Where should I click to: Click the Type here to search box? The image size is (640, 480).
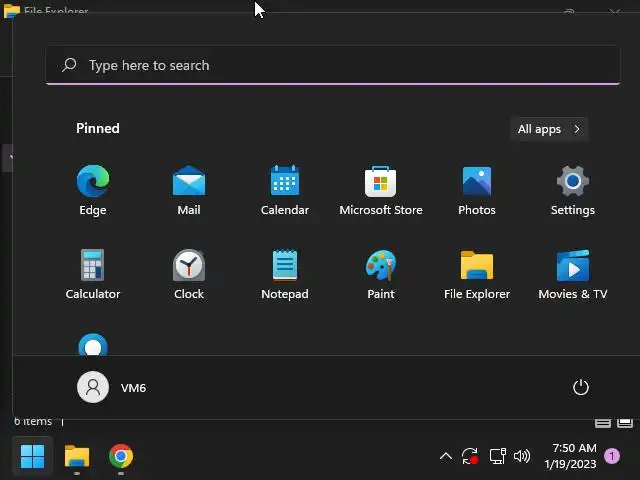pos(333,65)
